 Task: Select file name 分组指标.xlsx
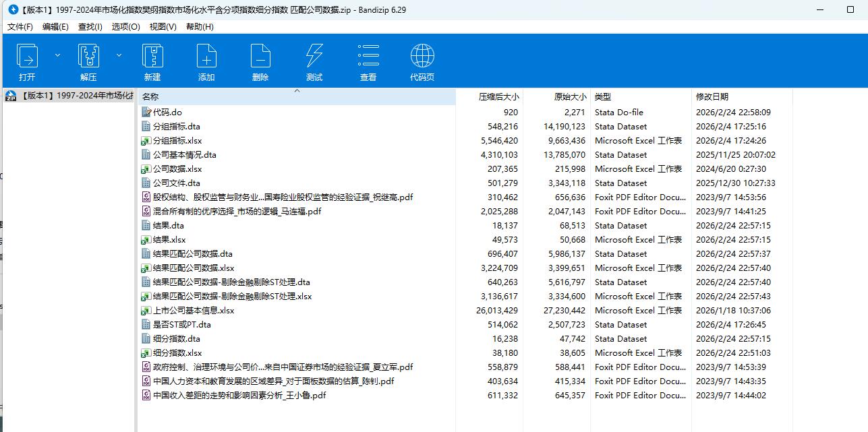click(x=177, y=141)
